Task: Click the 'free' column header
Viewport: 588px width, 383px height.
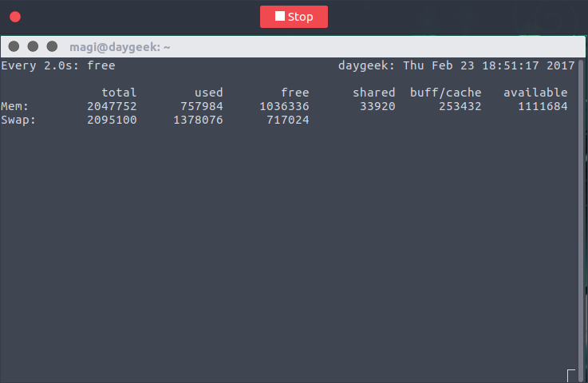Action: [295, 93]
